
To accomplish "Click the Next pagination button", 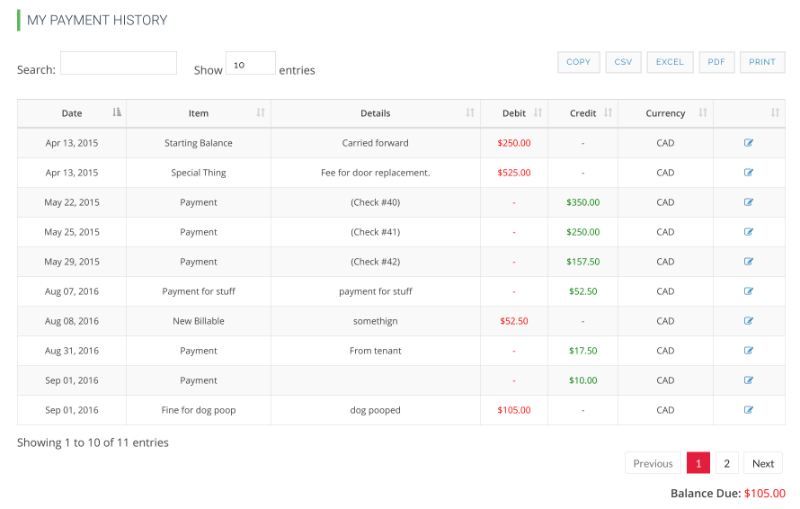I will 763,463.
